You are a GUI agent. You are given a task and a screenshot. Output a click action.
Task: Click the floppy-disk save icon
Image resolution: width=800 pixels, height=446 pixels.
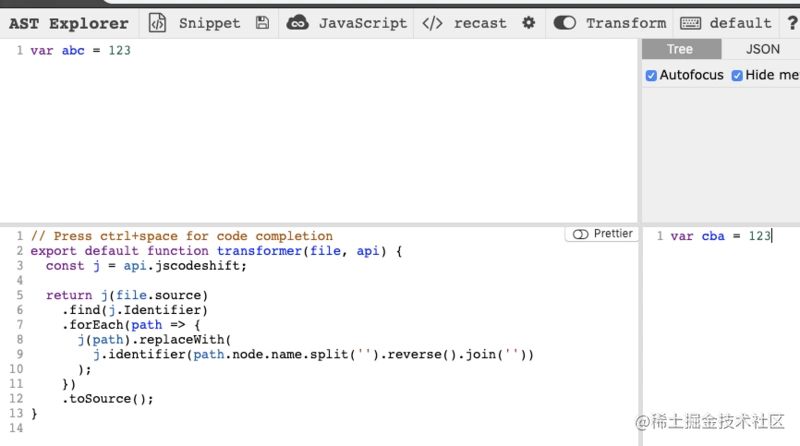pyautogui.click(x=262, y=23)
